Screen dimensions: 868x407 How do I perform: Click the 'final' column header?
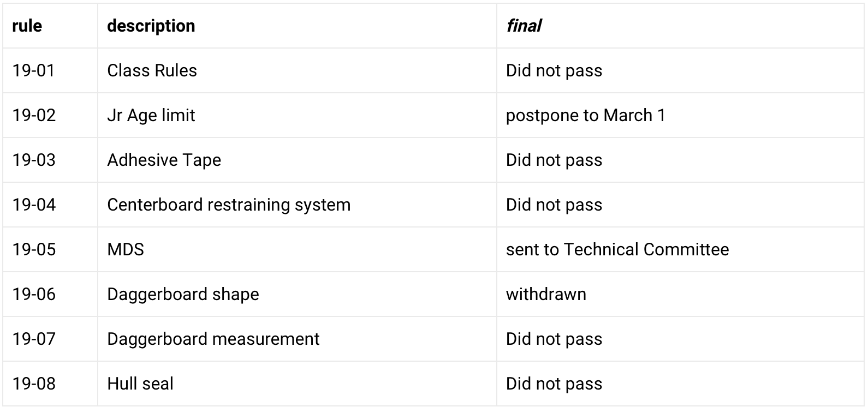pyautogui.click(x=680, y=26)
